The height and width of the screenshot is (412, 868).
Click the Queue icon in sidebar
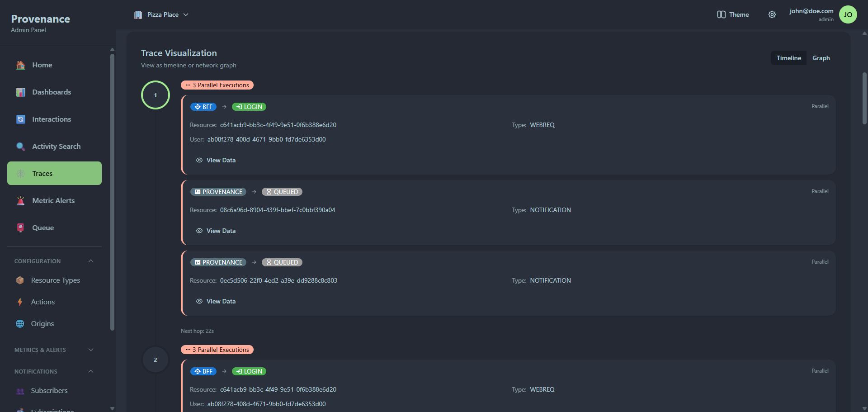pyautogui.click(x=21, y=228)
